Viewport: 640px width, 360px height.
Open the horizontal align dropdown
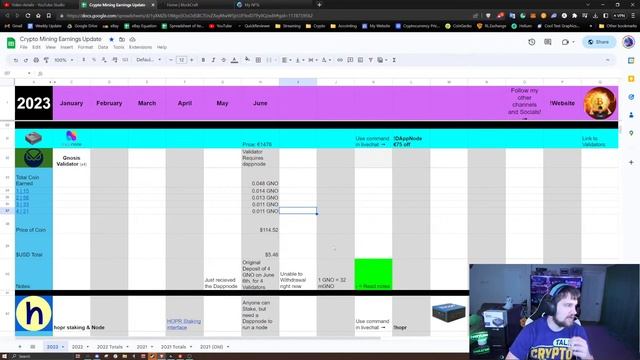pos(286,60)
